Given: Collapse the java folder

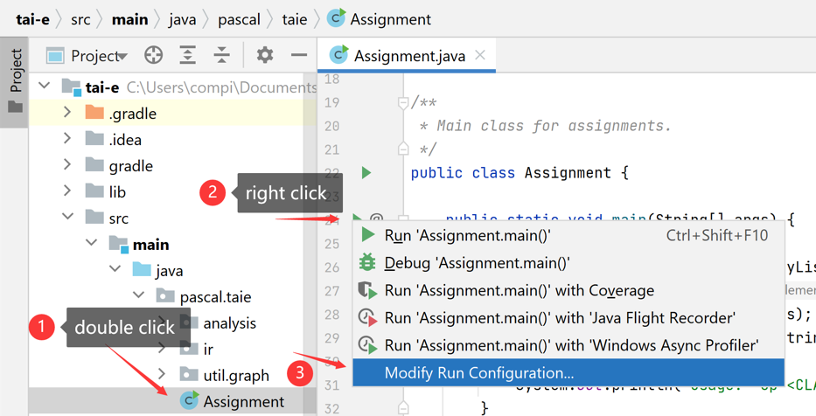Looking at the screenshot, I should click(x=115, y=269).
